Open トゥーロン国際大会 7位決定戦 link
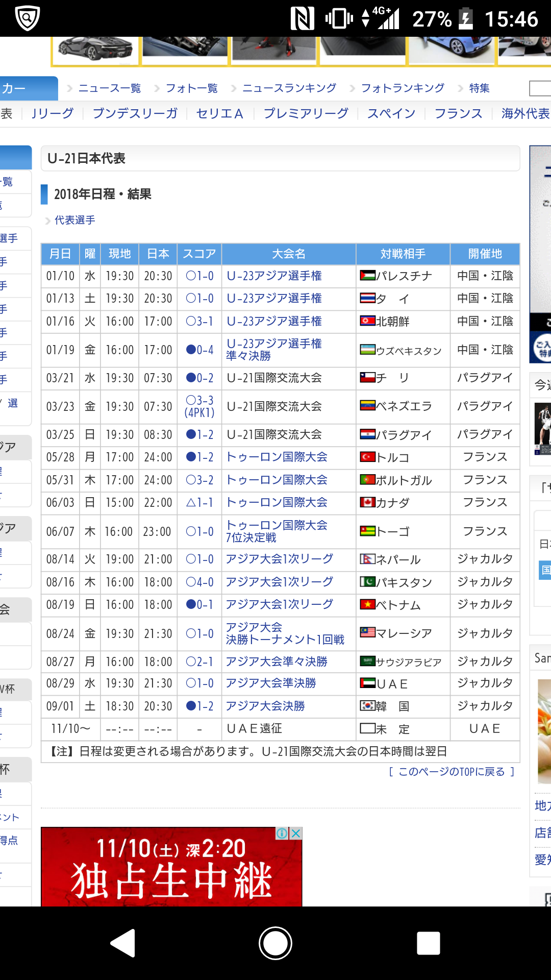551x980 pixels. [277, 531]
